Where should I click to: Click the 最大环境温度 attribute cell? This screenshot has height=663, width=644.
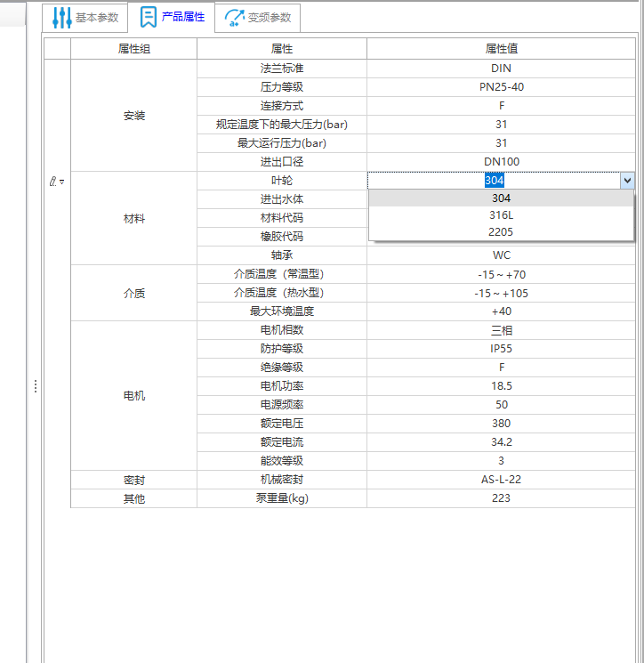pos(282,311)
